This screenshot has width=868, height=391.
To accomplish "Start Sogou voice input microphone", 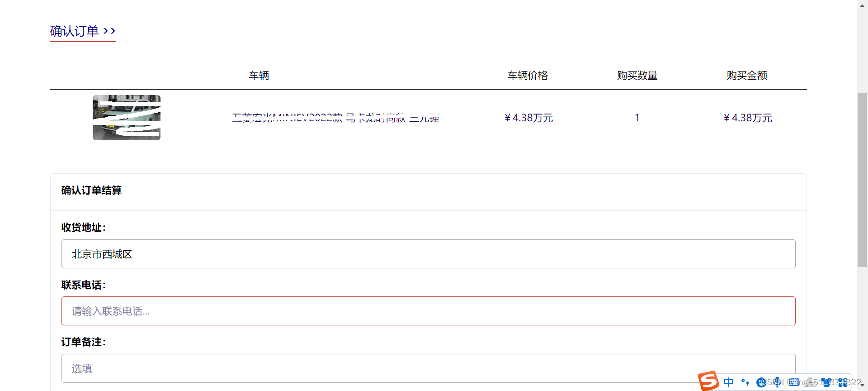I will coord(778,382).
